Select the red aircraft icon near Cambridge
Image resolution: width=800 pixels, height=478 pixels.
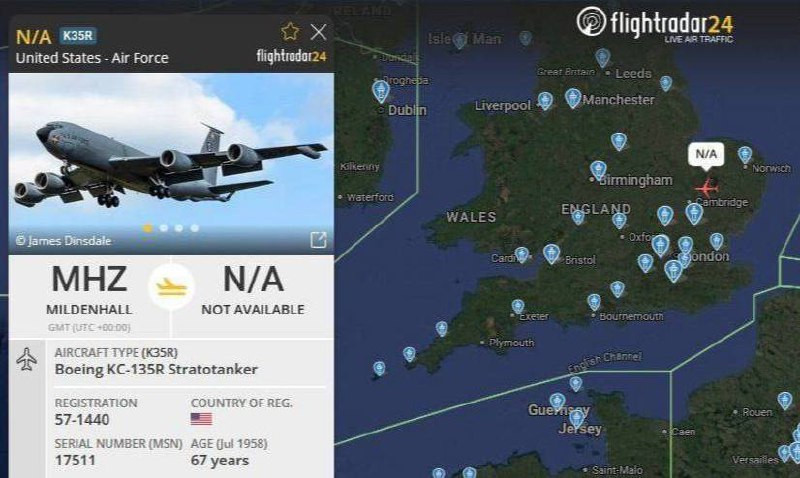click(x=707, y=188)
